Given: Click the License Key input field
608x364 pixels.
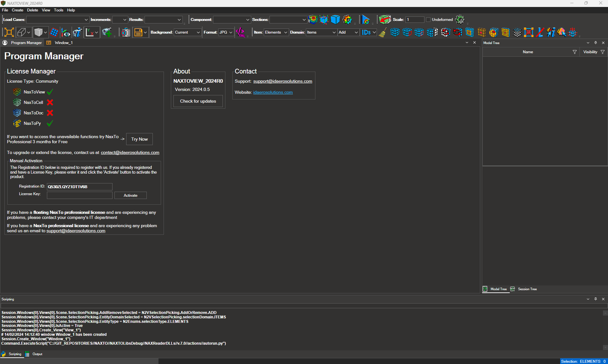Looking at the screenshot, I should coord(80,195).
